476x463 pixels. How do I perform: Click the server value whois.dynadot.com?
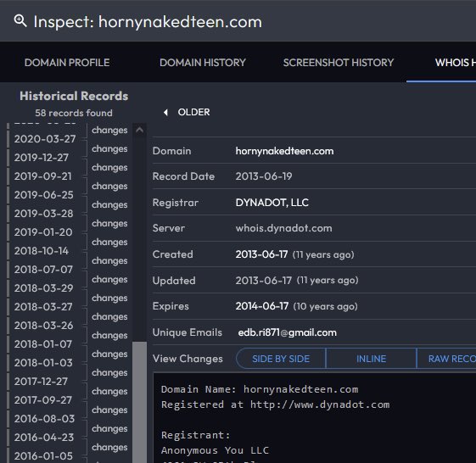click(284, 228)
